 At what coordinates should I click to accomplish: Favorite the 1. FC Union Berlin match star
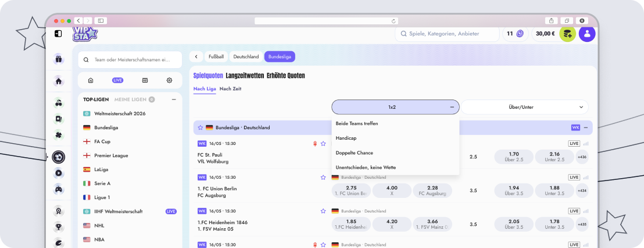tap(323, 177)
